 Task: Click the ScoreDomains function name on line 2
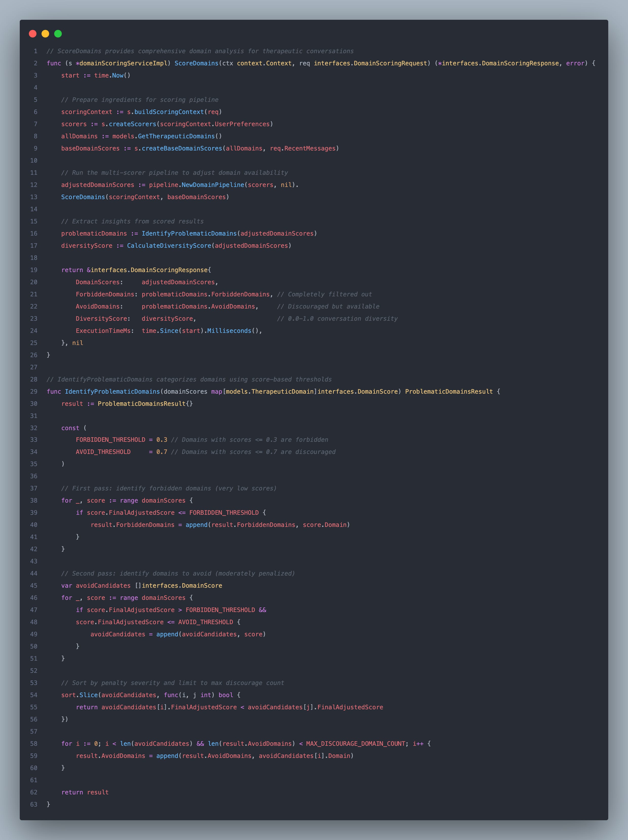tap(196, 63)
